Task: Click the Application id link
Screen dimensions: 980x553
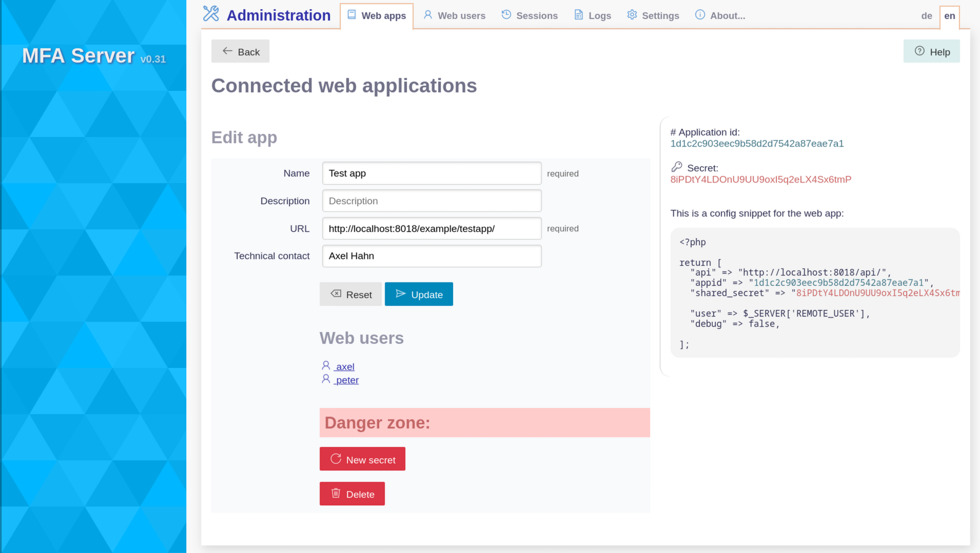Action: (x=757, y=143)
